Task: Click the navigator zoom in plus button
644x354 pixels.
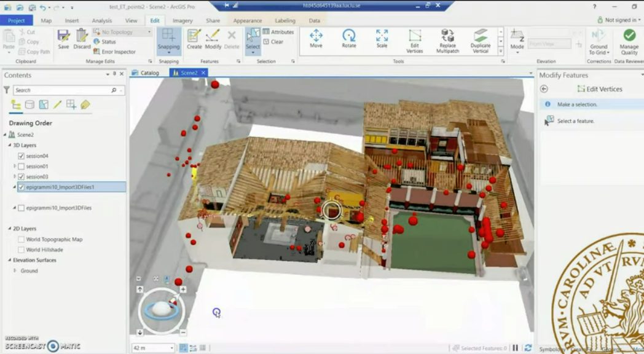Action: point(183,289)
